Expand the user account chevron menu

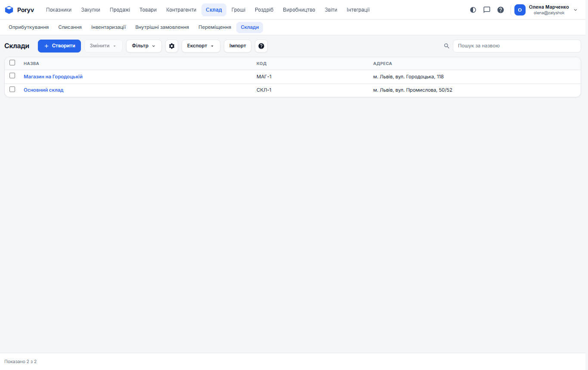[576, 10]
